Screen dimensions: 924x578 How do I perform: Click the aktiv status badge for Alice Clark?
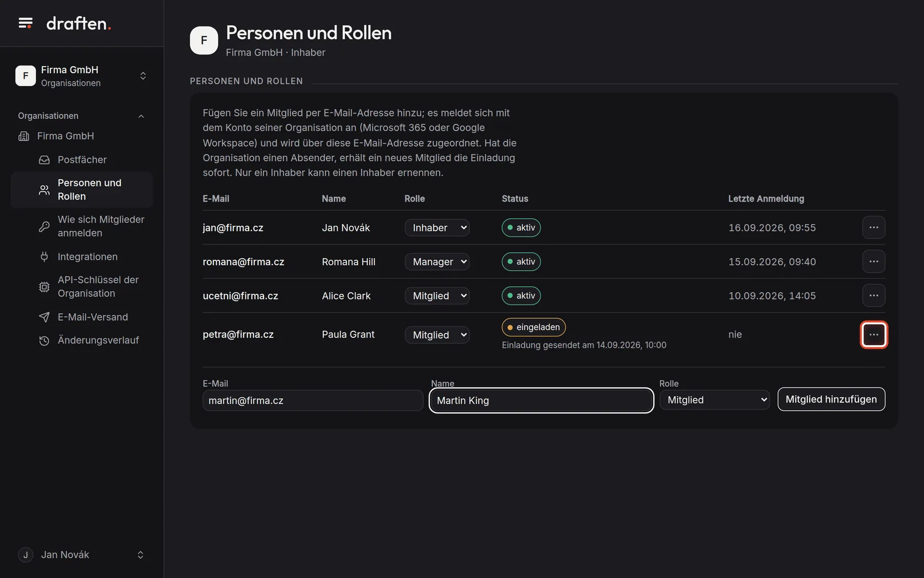click(x=521, y=296)
